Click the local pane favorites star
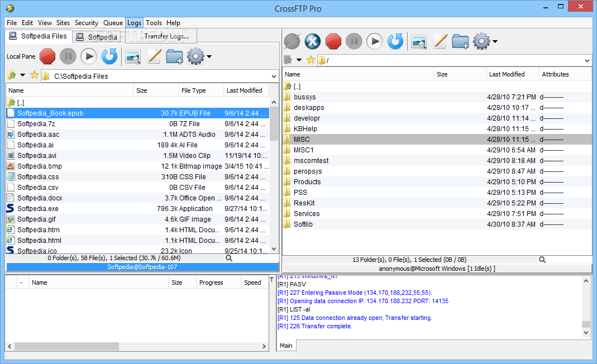 click(x=34, y=75)
